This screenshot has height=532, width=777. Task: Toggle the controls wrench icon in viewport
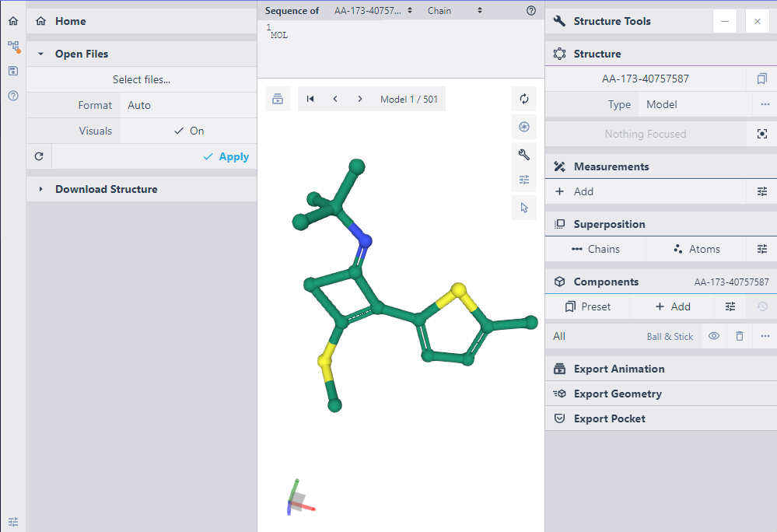click(x=524, y=155)
